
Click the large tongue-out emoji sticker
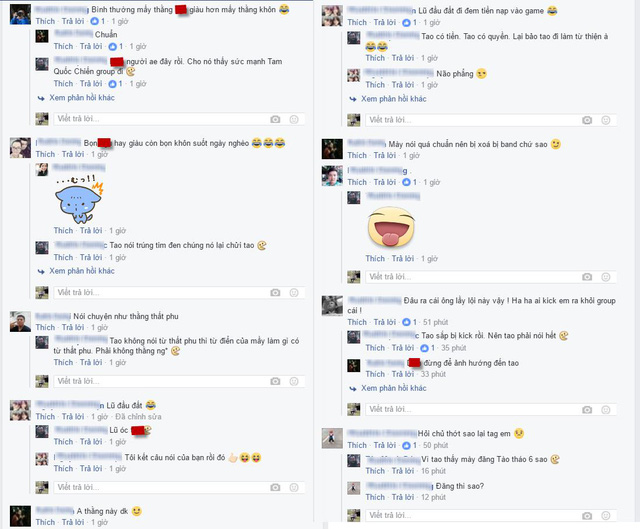[x=391, y=227]
